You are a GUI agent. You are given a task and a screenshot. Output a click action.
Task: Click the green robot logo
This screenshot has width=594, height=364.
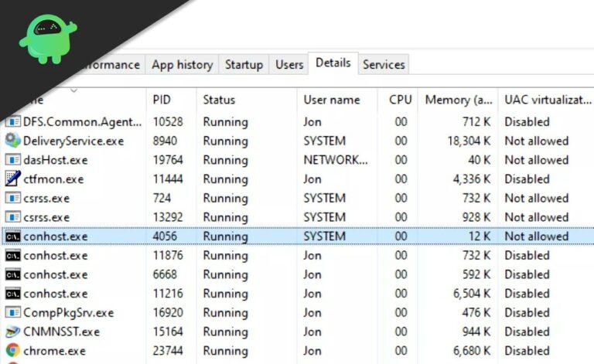pyautogui.click(x=48, y=39)
